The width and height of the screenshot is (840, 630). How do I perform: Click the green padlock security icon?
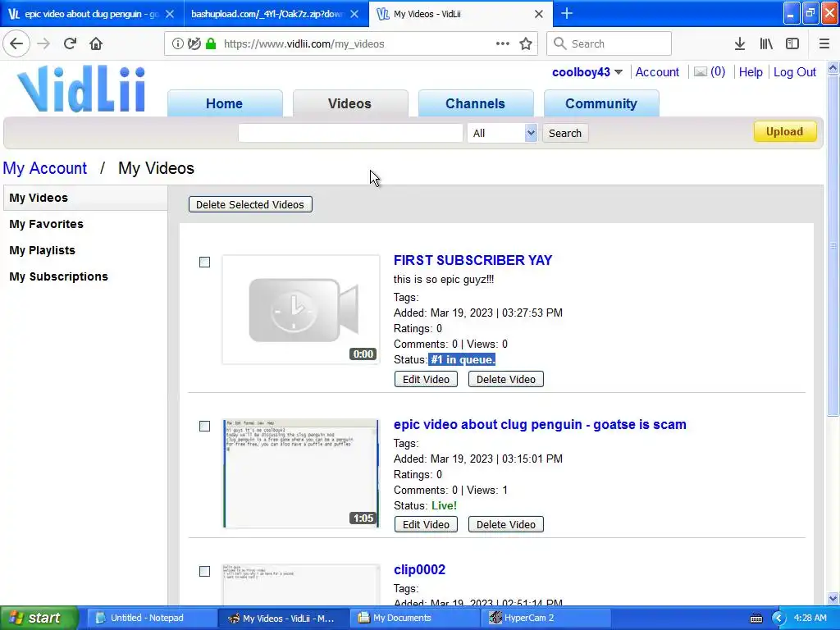[x=211, y=43]
